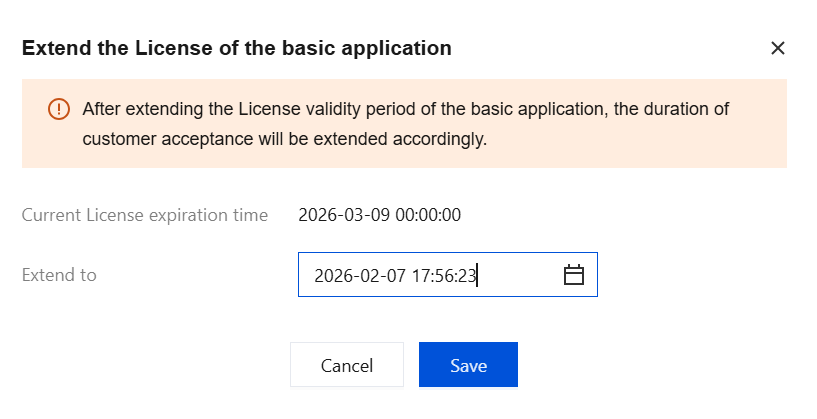The width and height of the screenshot is (817, 419).
Task: Select the "Extend to" label
Action: coord(59,275)
